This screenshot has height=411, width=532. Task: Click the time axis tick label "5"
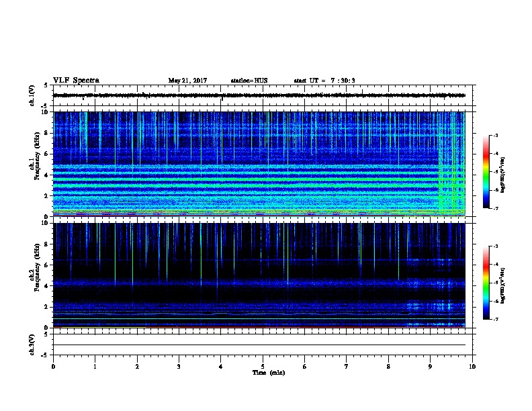point(263,367)
